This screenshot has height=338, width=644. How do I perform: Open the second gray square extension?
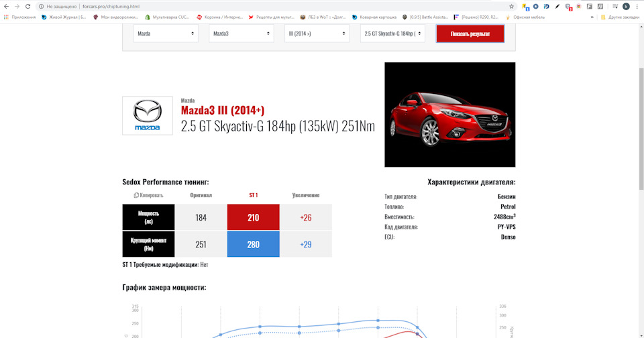click(600, 6)
